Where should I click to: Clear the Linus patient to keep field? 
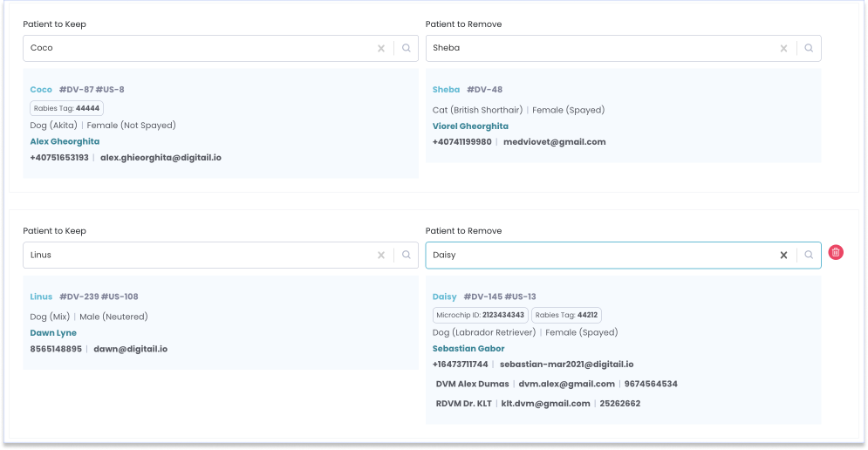tap(381, 256)
